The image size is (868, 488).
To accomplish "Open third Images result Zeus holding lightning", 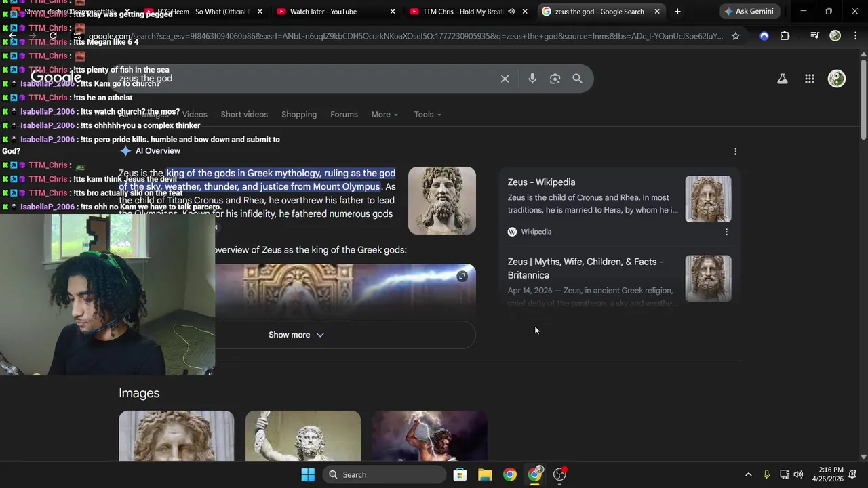I will [x=429, y=436].
